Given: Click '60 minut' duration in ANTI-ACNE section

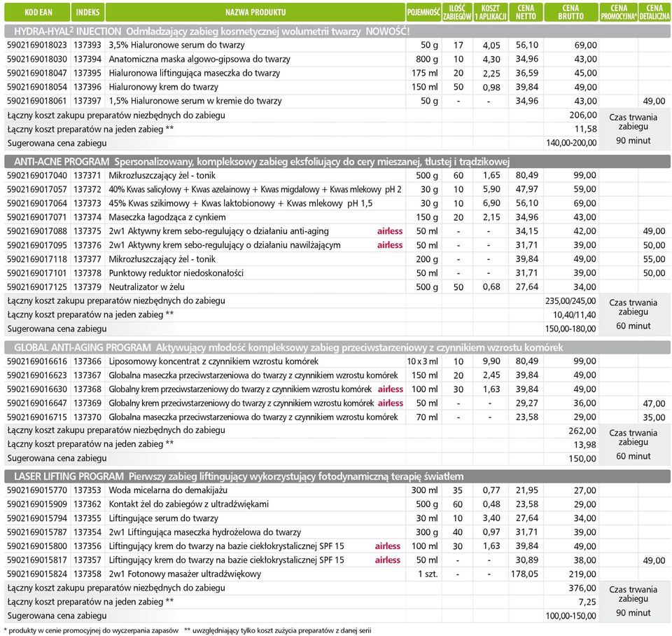Looking at the screenshot, I should (x=633, y=326).
